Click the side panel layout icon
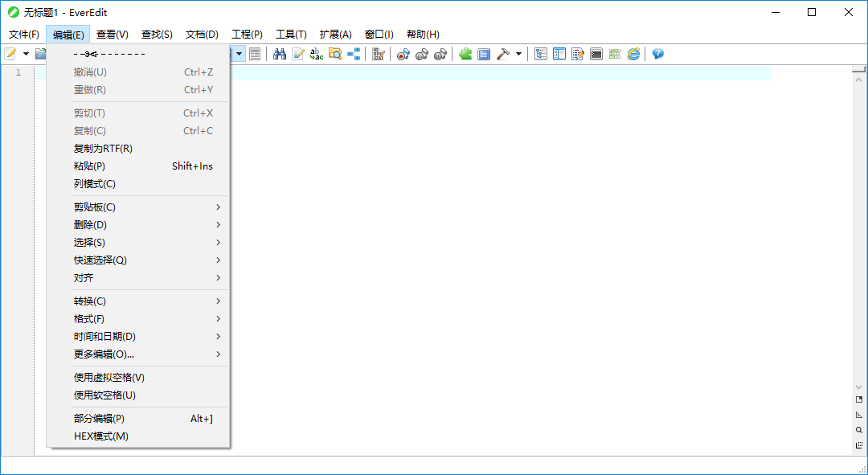This screenshot has width=868, height=475. [559, 54]
